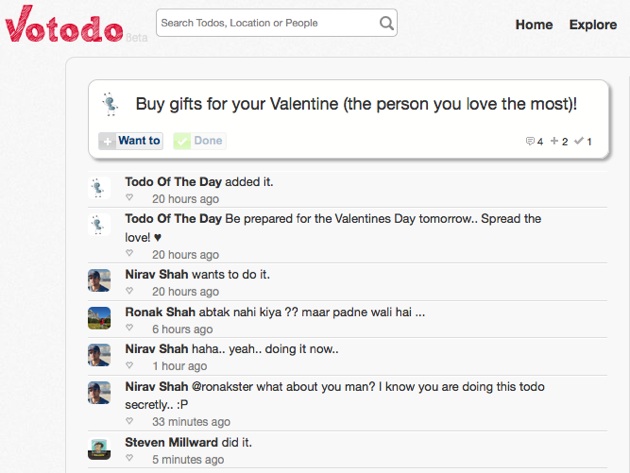This screenshot has width=630, height=473.
Task: Go to the Explore page
Action: 593,25
